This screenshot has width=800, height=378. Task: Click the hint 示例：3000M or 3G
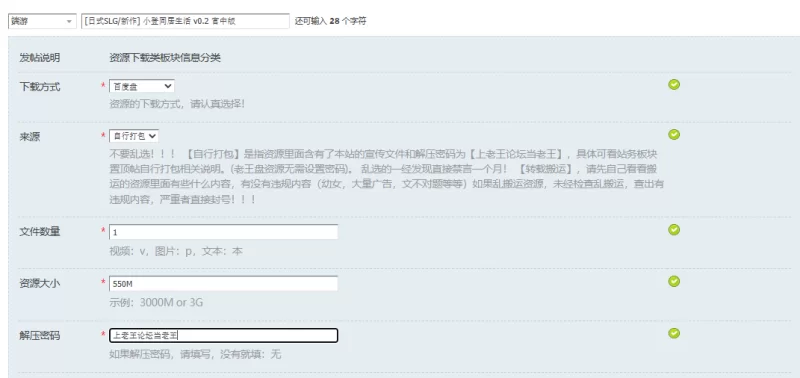pos(156,303)
